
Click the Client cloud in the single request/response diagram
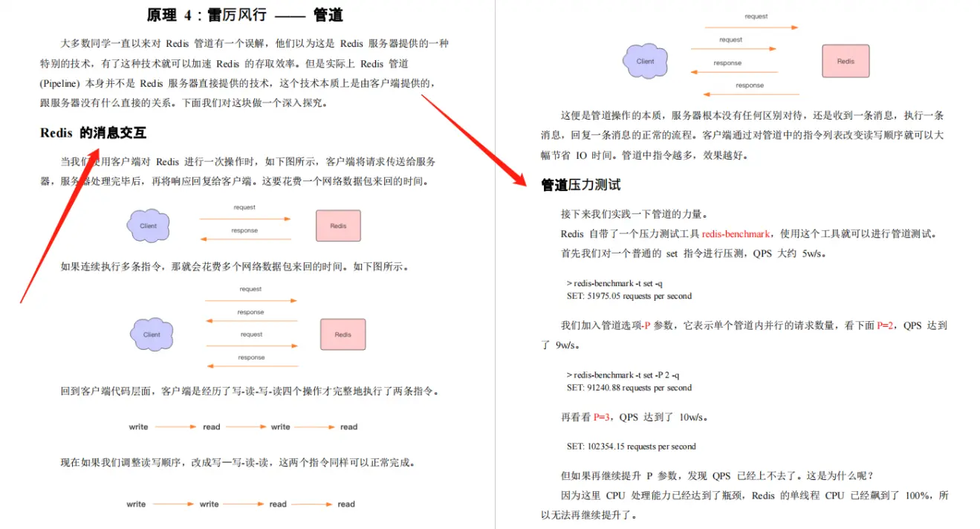point(149,226)
